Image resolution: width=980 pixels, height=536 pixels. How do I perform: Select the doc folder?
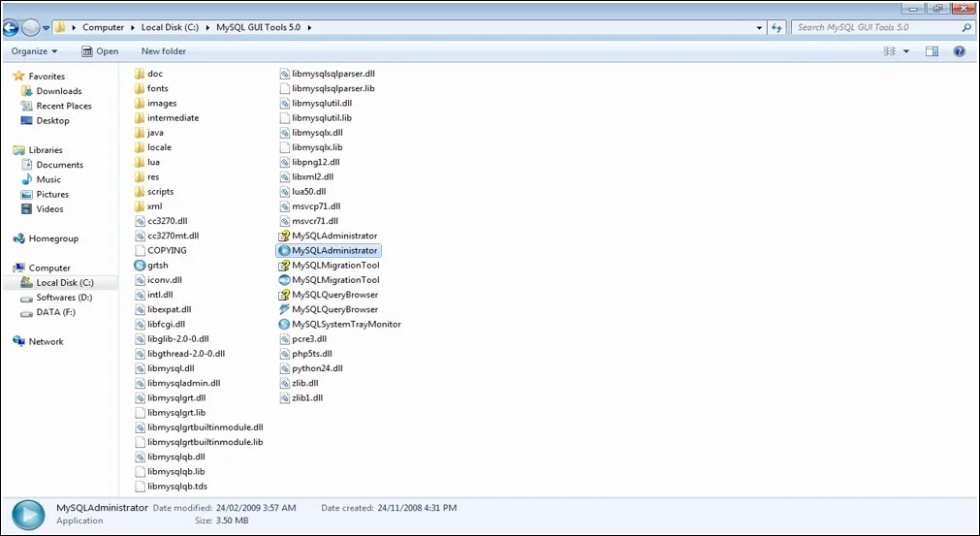coord(148,74)
